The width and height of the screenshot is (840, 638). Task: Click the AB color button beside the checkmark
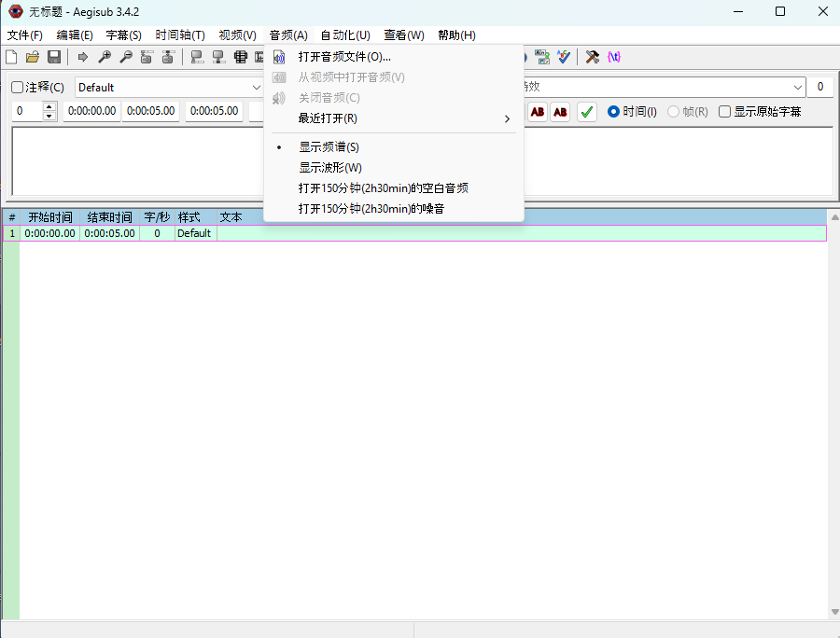click(x=560, y=112)
